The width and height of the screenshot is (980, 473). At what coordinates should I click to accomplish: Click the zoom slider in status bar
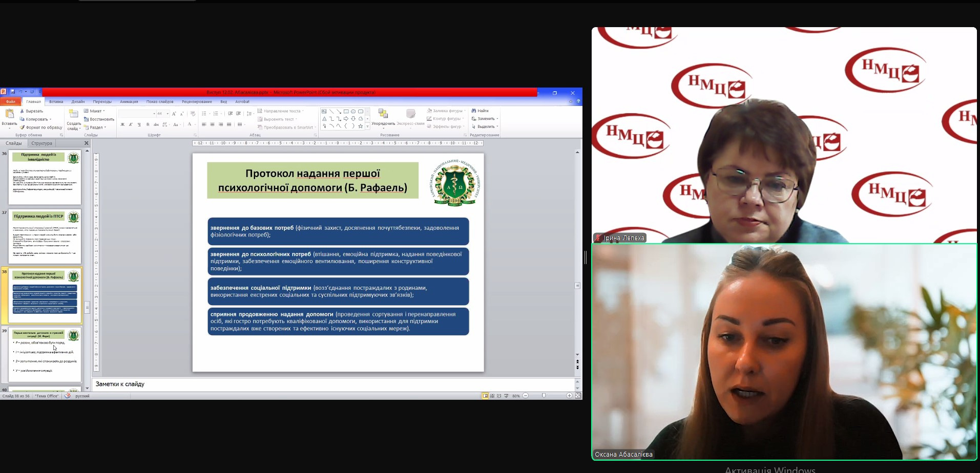tap(544, 396)
